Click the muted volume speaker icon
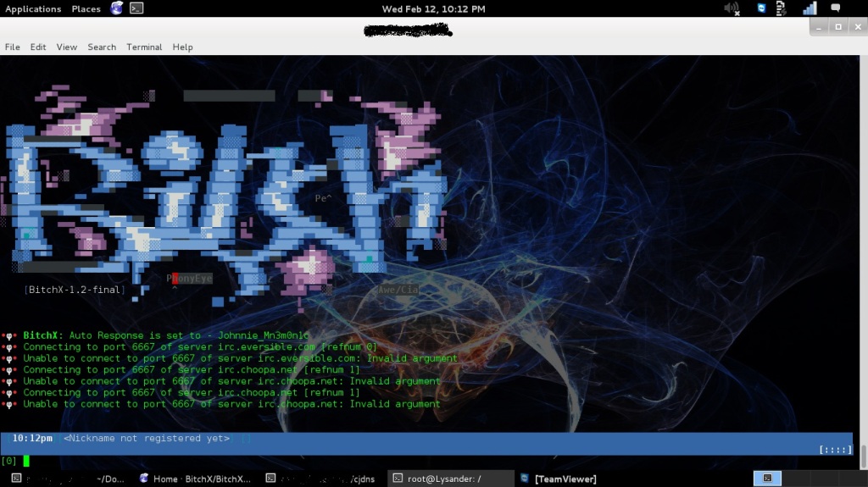The image size is (868, 487). click(732, 8)
